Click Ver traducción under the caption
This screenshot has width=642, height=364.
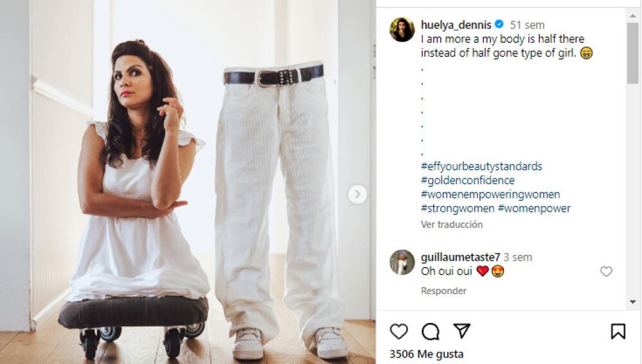(452, 225)
